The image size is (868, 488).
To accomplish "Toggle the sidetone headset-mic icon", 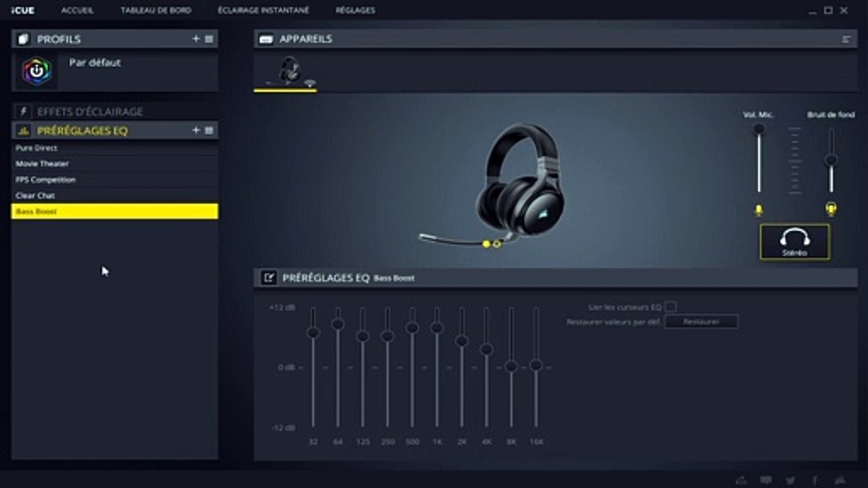I will tap(831, 209).
